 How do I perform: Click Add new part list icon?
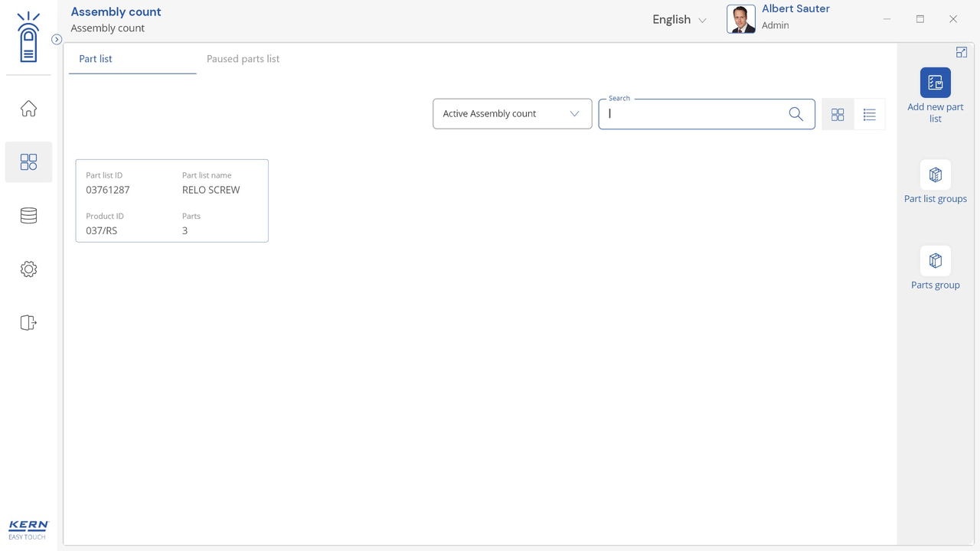click(935, 83)
